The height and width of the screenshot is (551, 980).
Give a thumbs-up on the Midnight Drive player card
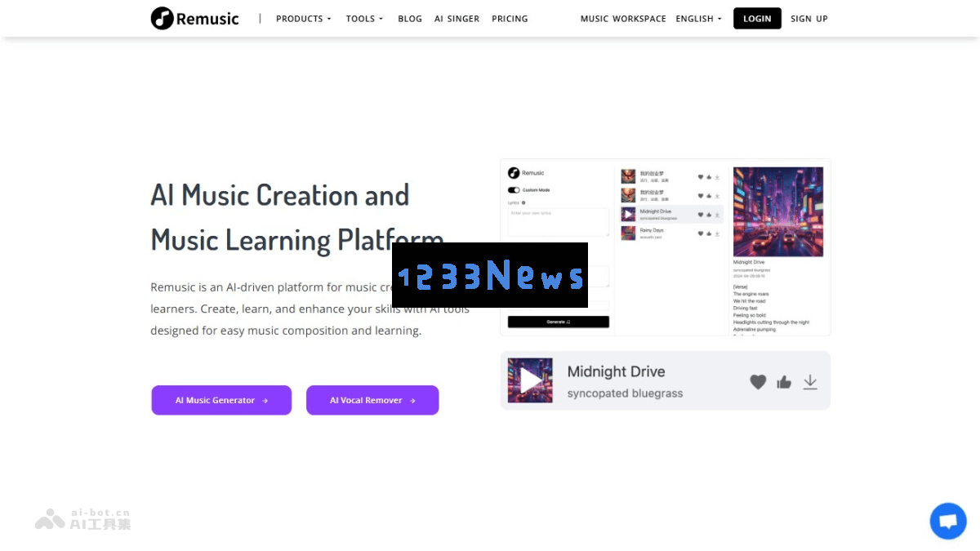click(x=784, y=381)
